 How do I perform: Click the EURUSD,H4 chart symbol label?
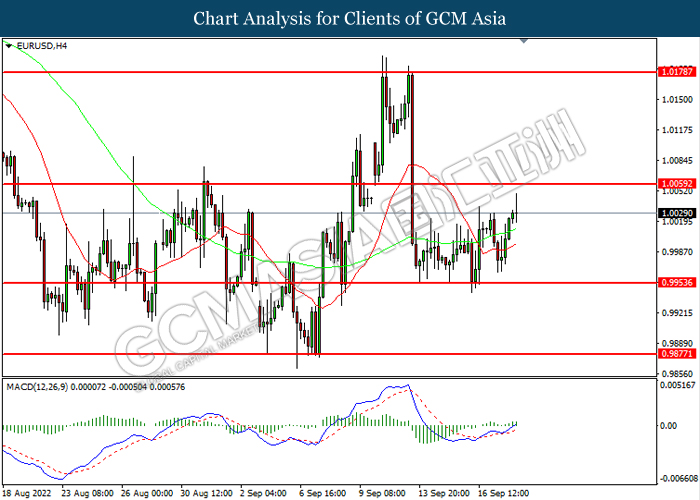click(42, 46)
